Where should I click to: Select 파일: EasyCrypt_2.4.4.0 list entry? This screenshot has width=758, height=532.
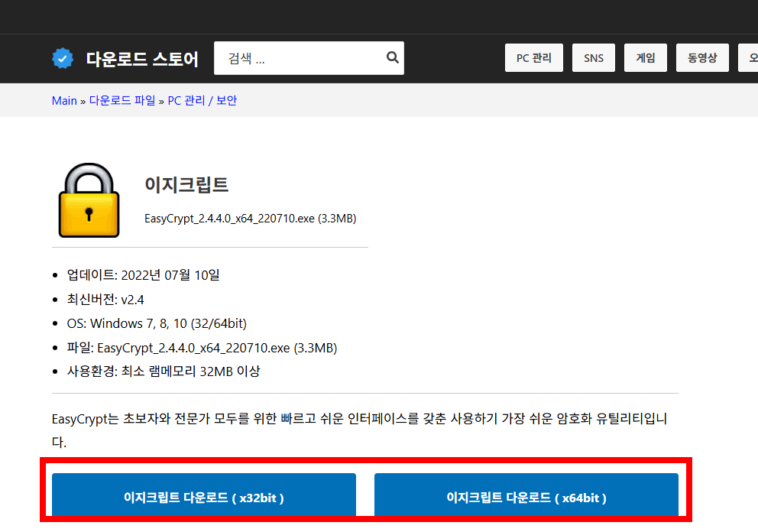coord(202,348)
